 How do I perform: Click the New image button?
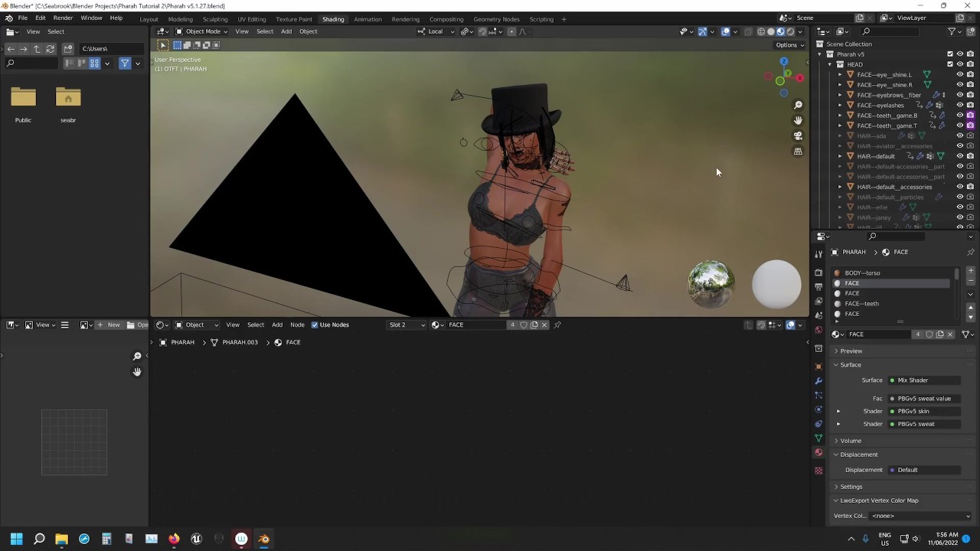pos(108,325)
